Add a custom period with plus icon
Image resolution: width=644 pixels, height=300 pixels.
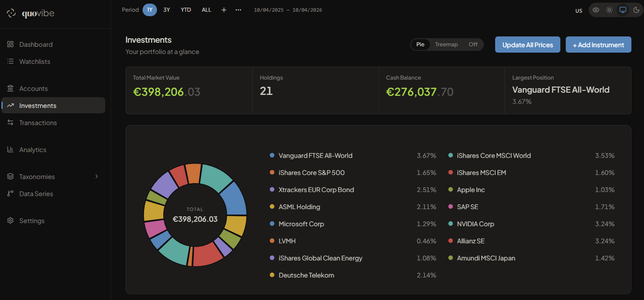coord(224,10)
